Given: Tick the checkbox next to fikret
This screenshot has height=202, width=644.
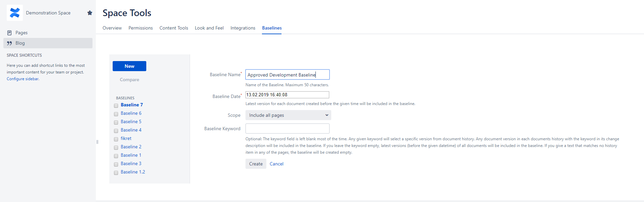Looking at the screenshot, I should tap(116, 139).
